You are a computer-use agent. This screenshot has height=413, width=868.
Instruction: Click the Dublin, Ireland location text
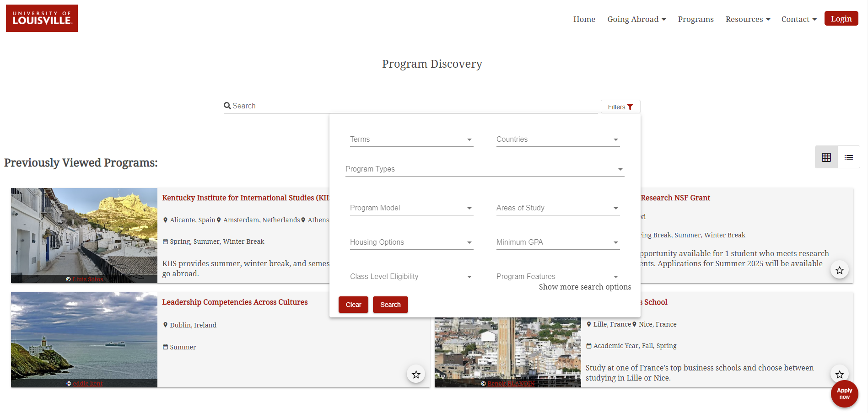point(193,325)
